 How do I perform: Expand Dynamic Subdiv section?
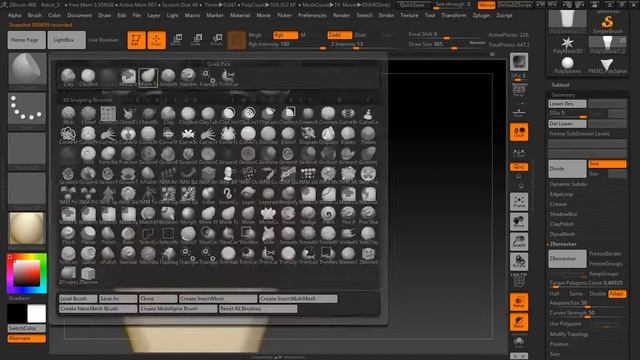[x=568, y=184]
